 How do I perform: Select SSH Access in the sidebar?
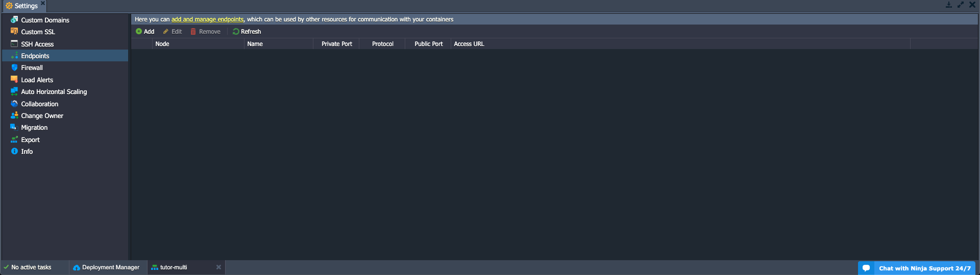point(65,44)
